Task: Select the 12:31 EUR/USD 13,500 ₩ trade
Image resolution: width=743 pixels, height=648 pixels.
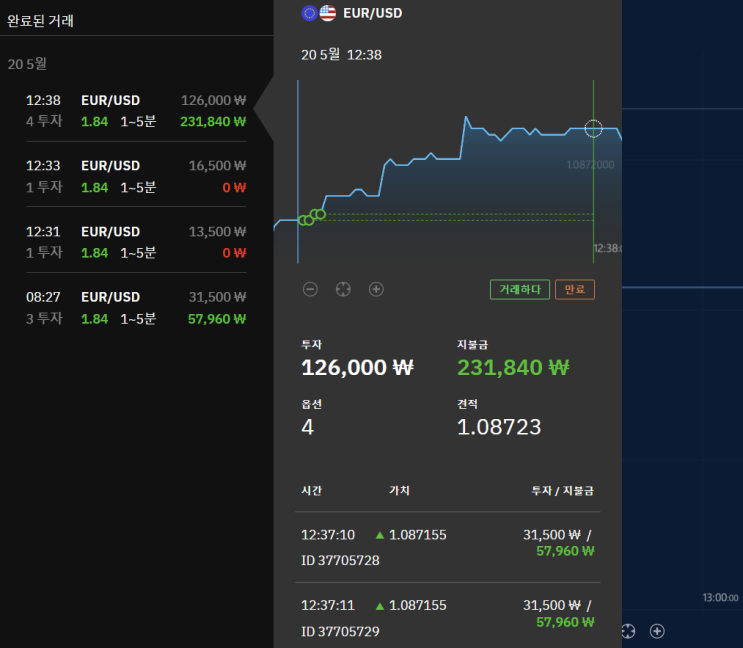Action: click(x=136, y=242)
